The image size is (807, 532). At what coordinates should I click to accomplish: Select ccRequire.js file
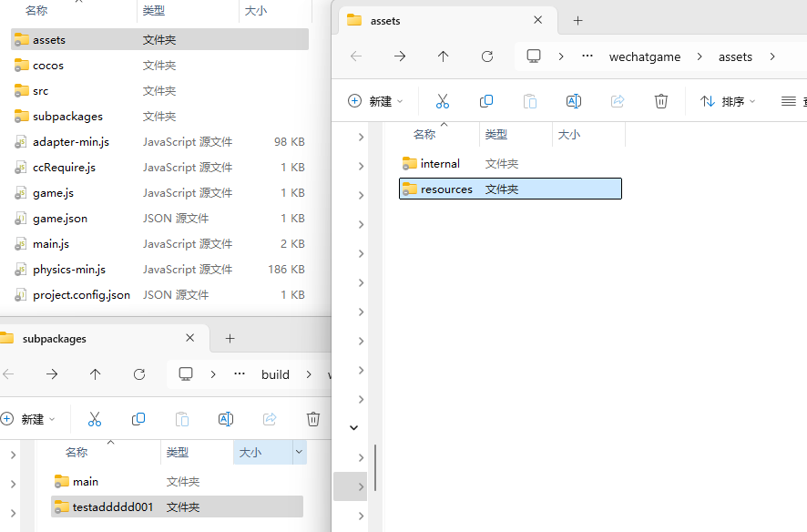[x=159, y=168]
